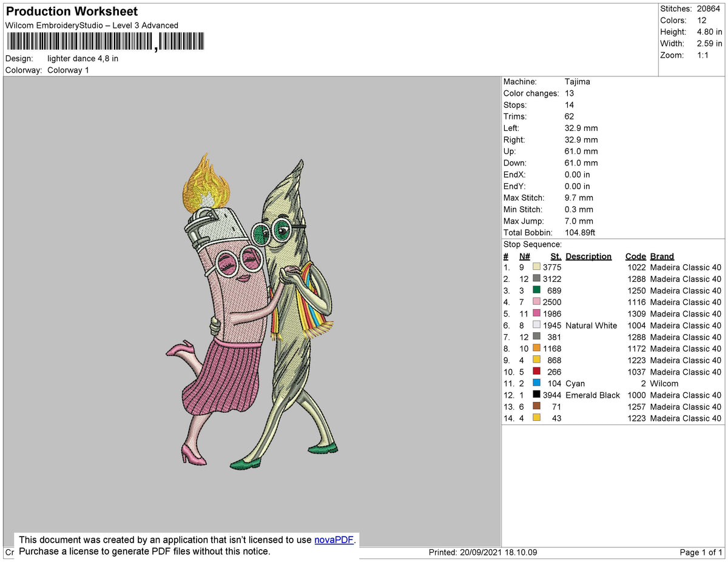Pick the magenta swatch for code 1309
728x562 pixels.
pos(536,313)
